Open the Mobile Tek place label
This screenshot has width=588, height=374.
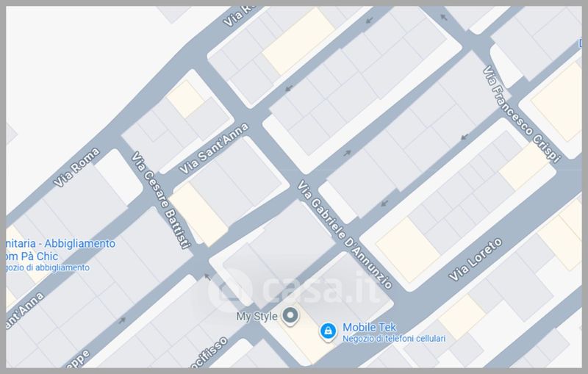[369, 327]
